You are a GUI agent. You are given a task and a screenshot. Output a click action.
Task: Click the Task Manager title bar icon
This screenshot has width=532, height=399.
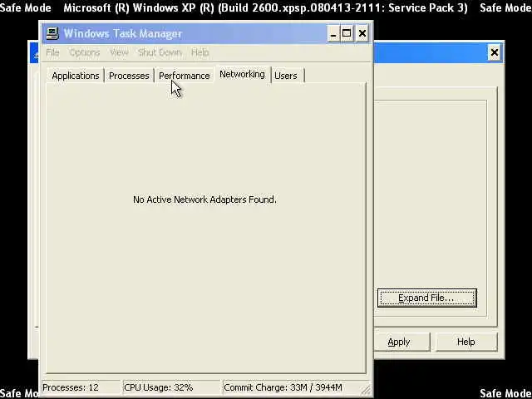pos(52,33)
